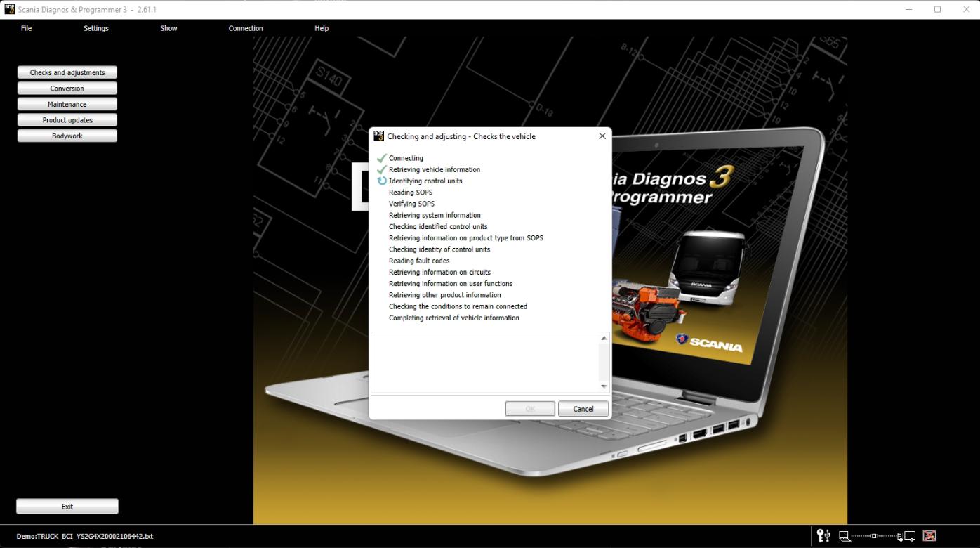Image resolution: width=980 pixels, height=548 pixels.
Task: Select the 'Retrieving information on circuits' line
Action: point(439,273)
